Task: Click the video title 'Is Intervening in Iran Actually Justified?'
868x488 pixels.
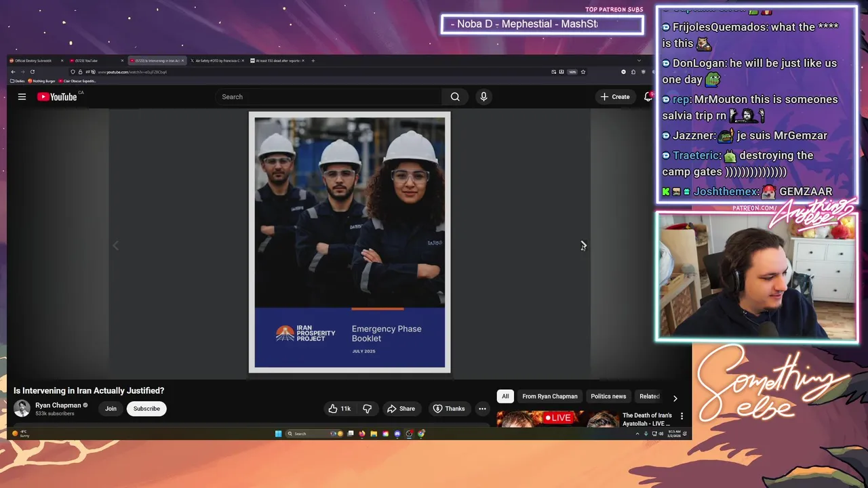Action: (89, 390)
